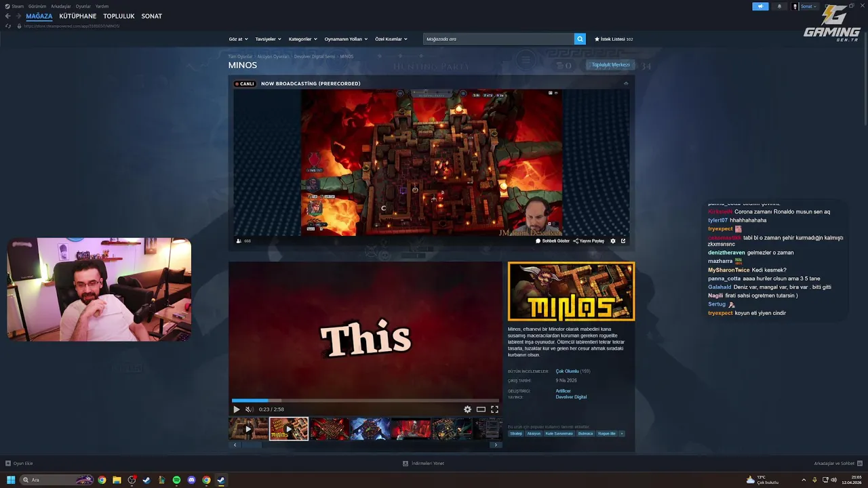Open the Yardım menu
Image resolution: width=868 pixels, height=488 pixels.
coord(102,6)
